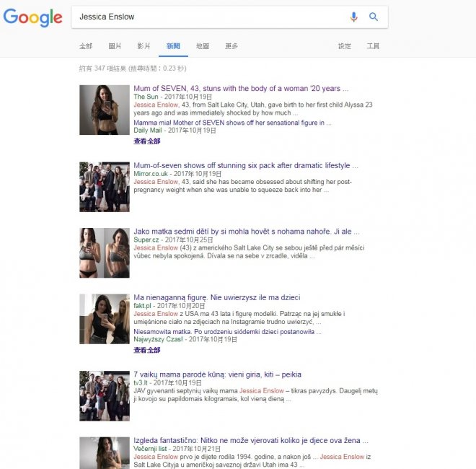Open the 'Ma nienaganną figurę' fakt.pl headline
The image size is (476, 469).
pyautogui.click(x=217, y=297)
